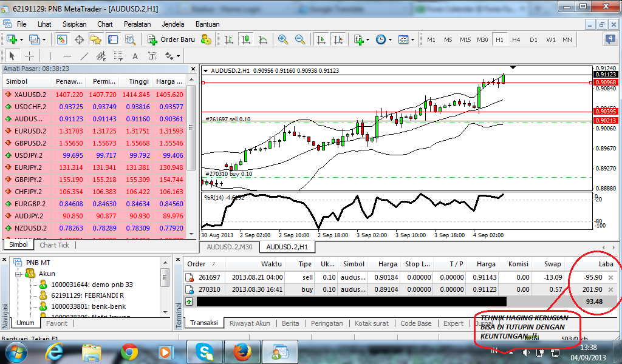This screenshot has height=364, width=622.
Task: Open Skype from the taskbar
Action: point(204,352)
